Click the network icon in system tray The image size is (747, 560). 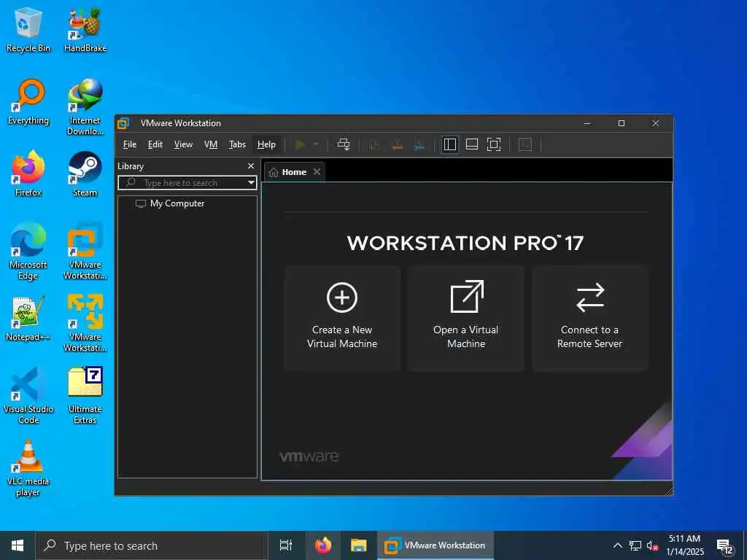[x=635, y=545]
